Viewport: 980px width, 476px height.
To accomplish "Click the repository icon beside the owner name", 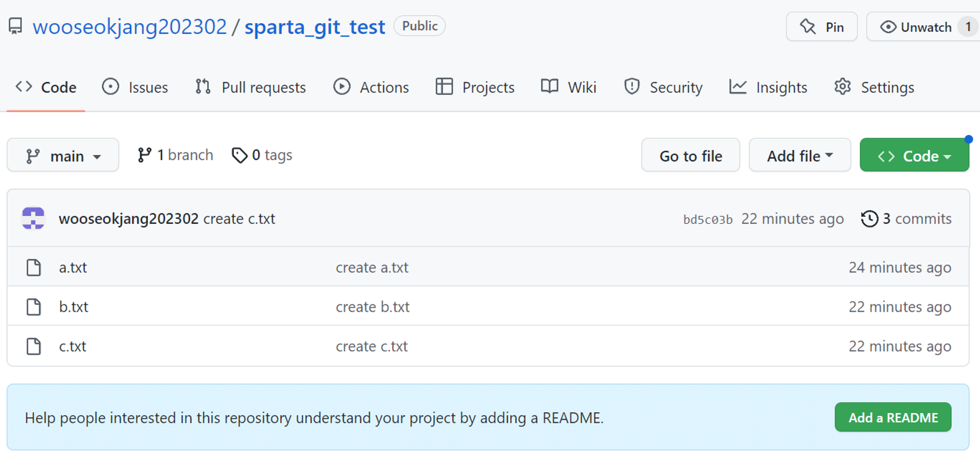I will pos(16,26).
